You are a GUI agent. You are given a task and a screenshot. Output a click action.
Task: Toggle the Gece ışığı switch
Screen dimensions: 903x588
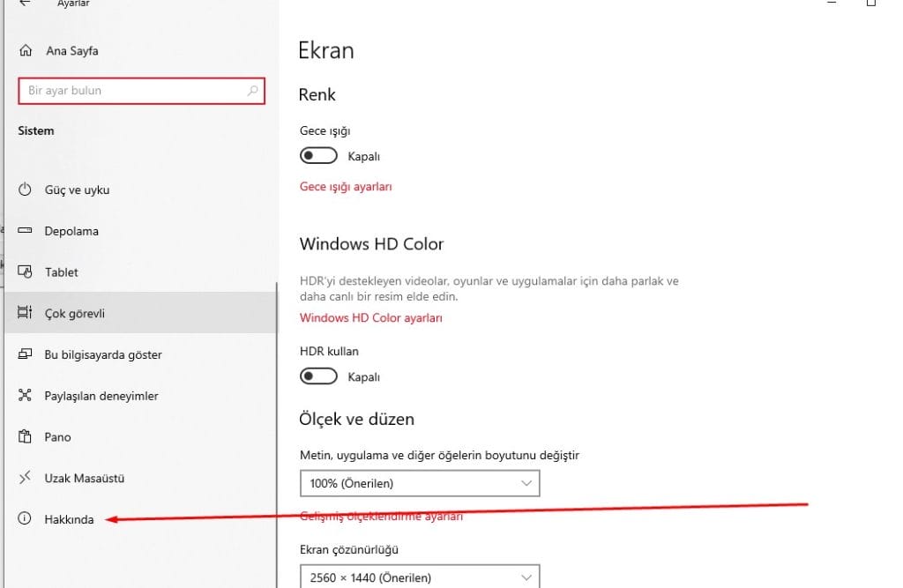[318, 156]
